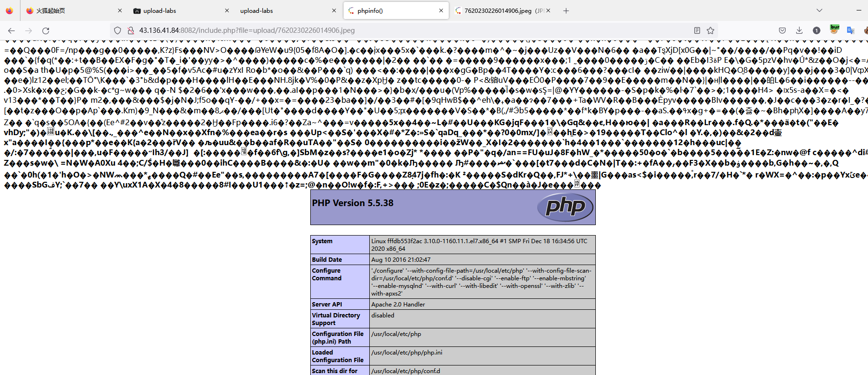Open the downloads panel
This screenshot has height=375, width=868.
pyautogui.click(x=799, y=30)
